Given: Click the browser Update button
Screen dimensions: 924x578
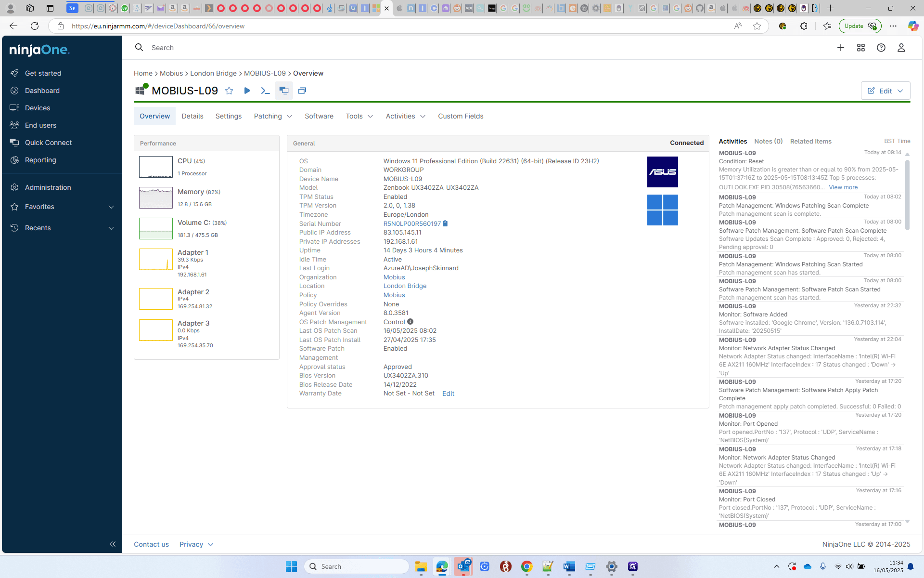Looking at the screenshot, I should tap(860, 26).
